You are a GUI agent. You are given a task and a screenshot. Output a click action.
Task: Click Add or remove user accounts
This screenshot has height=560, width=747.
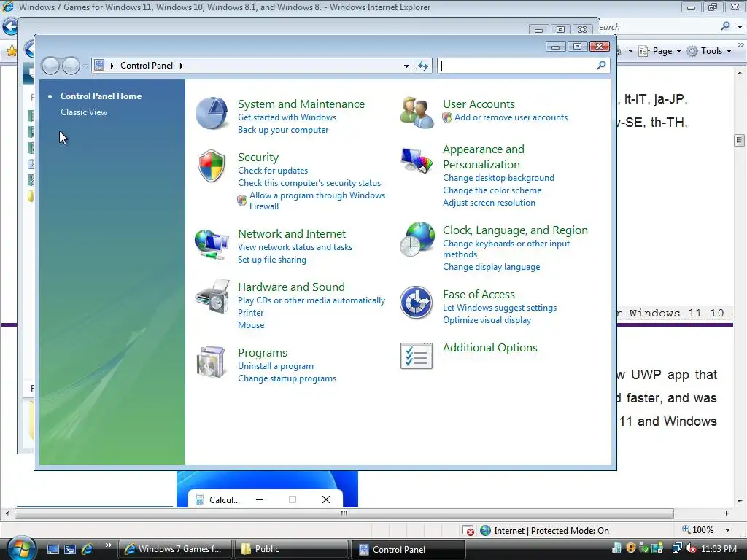[511, 117]
